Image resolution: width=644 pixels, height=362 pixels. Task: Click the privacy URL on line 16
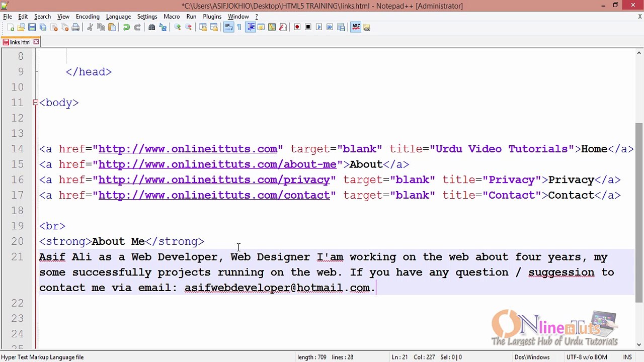pyautogui.click(x=214, y=180)
